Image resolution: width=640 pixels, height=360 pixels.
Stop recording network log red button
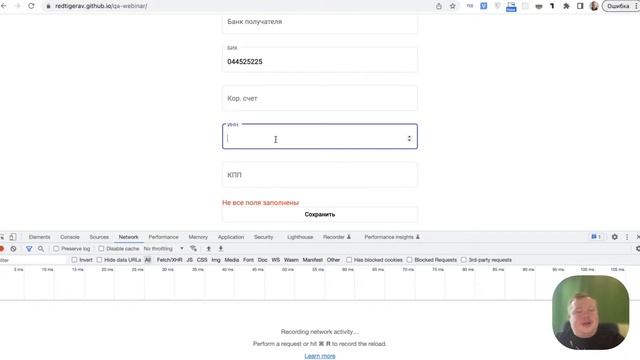(2, 249)
